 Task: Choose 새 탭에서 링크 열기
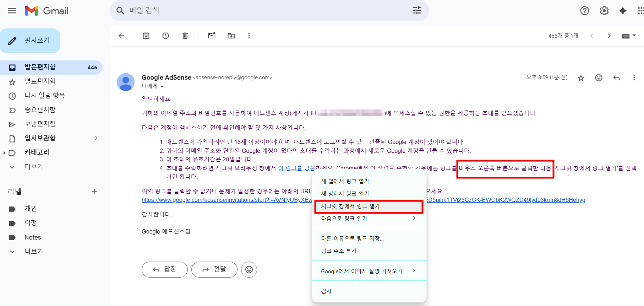(x=369, y=181)
